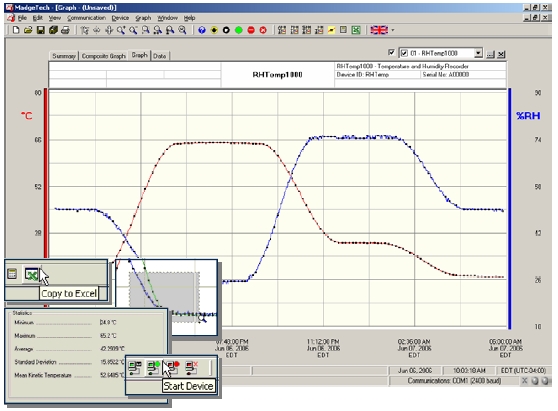Select the Graph tab
The width and height of the screenshot is (558, 411).
pos(140,55)
